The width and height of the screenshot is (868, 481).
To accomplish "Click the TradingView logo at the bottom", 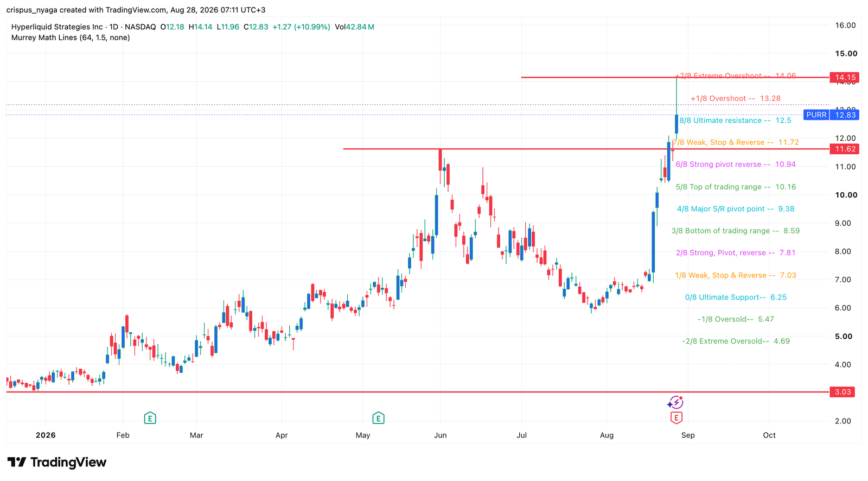I will click(57, 463).
